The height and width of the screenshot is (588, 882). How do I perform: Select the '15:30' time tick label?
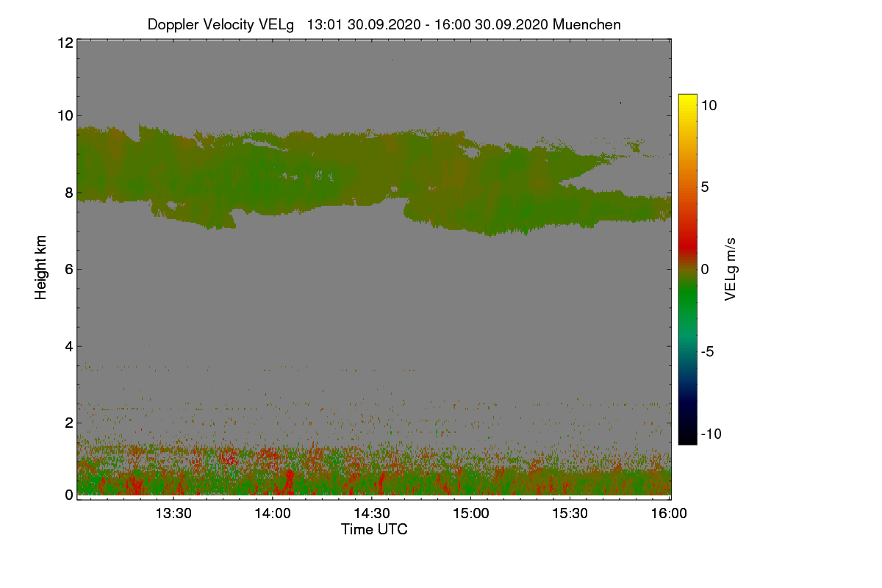(x=570, y=514)
